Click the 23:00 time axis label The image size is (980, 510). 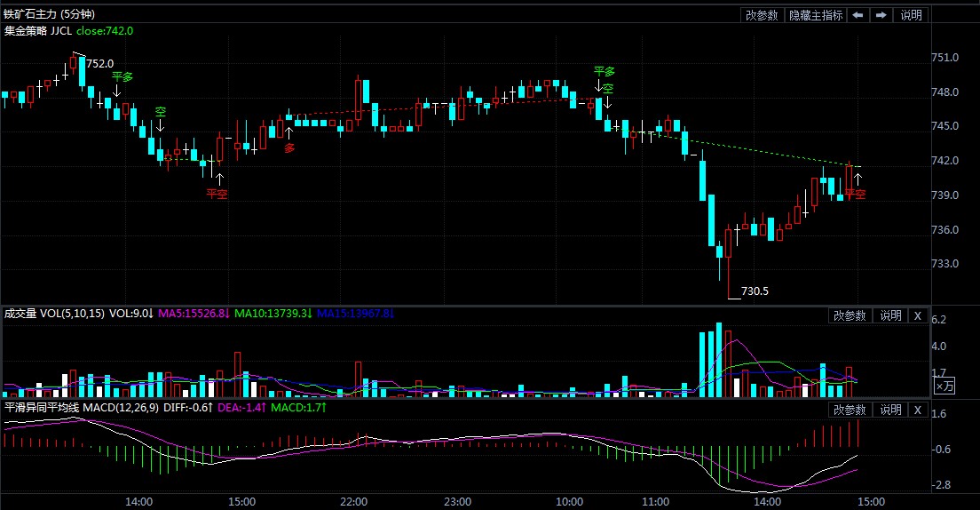[x=457, y=502]
